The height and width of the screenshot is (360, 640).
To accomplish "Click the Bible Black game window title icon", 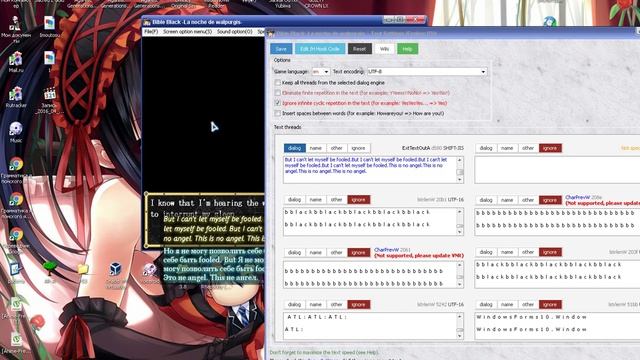I will (x=147, y=22).
